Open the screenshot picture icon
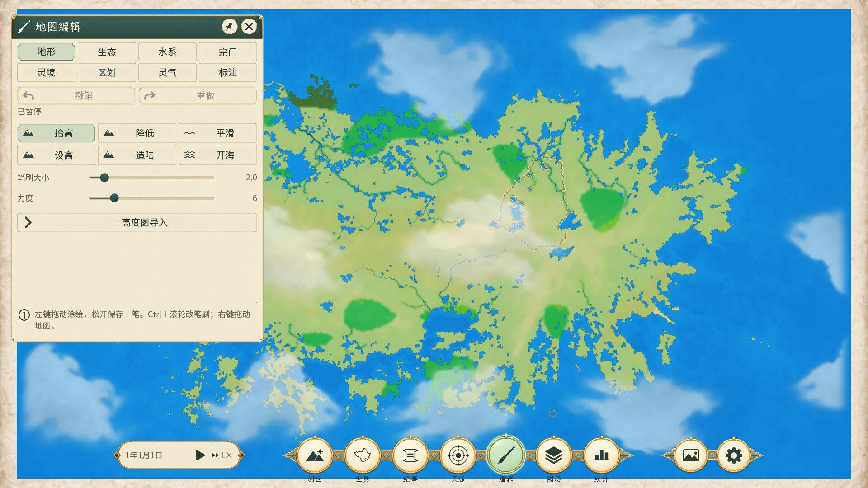The image size is (868, 488). pos(690,455)
